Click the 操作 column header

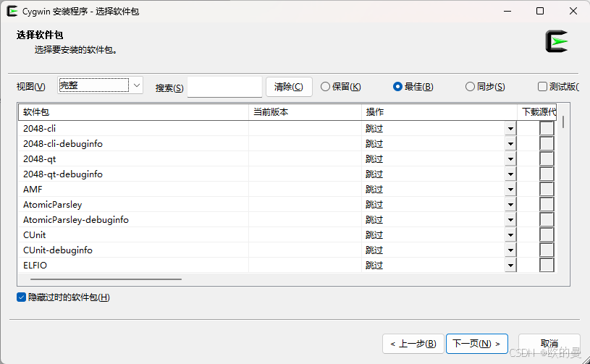click(x=439, y=112)
